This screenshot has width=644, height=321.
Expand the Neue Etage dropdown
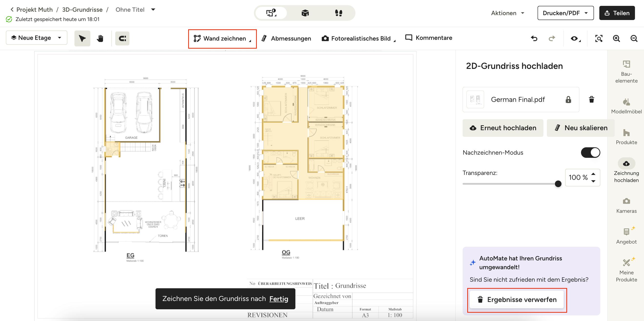[37, 38]
